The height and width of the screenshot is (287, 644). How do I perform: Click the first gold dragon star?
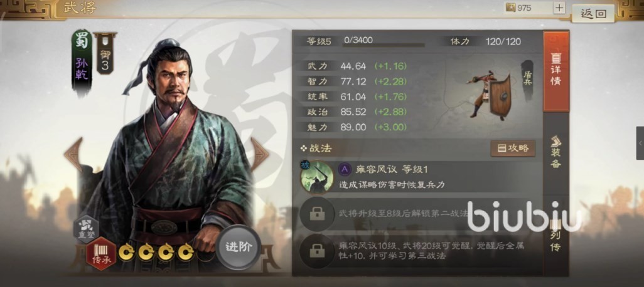(126, 252)
